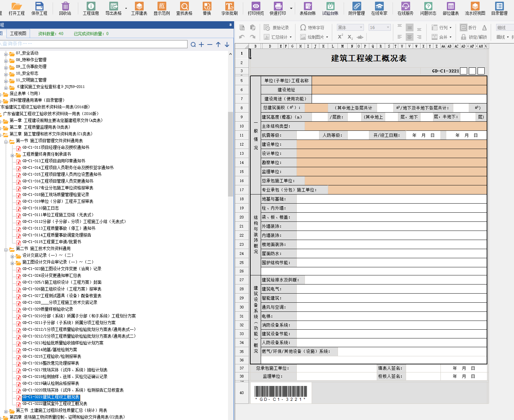Screen dimensions: 514x420
Task: Toggle align right
Action: tap(419, 37)
